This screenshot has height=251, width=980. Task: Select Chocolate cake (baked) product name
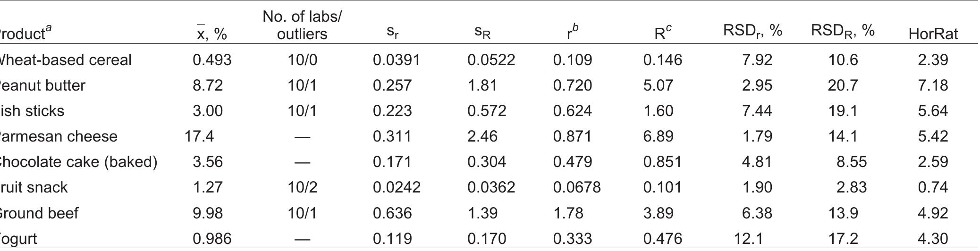tap(78, 162)
